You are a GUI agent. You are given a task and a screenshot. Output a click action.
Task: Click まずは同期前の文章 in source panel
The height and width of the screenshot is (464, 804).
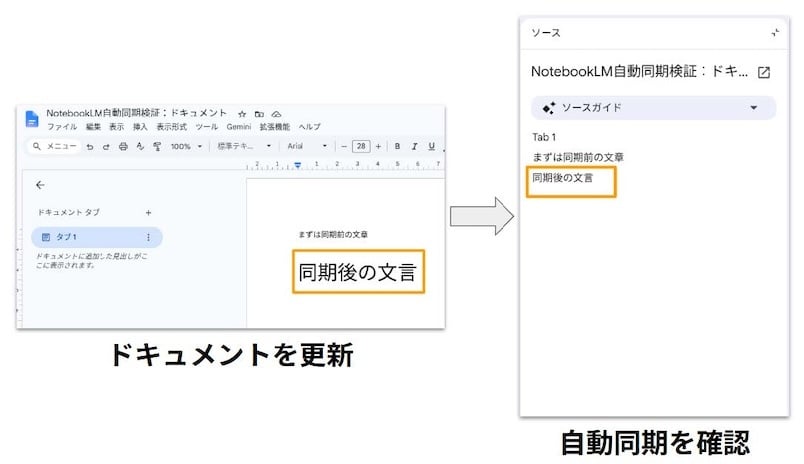point(578,157)
